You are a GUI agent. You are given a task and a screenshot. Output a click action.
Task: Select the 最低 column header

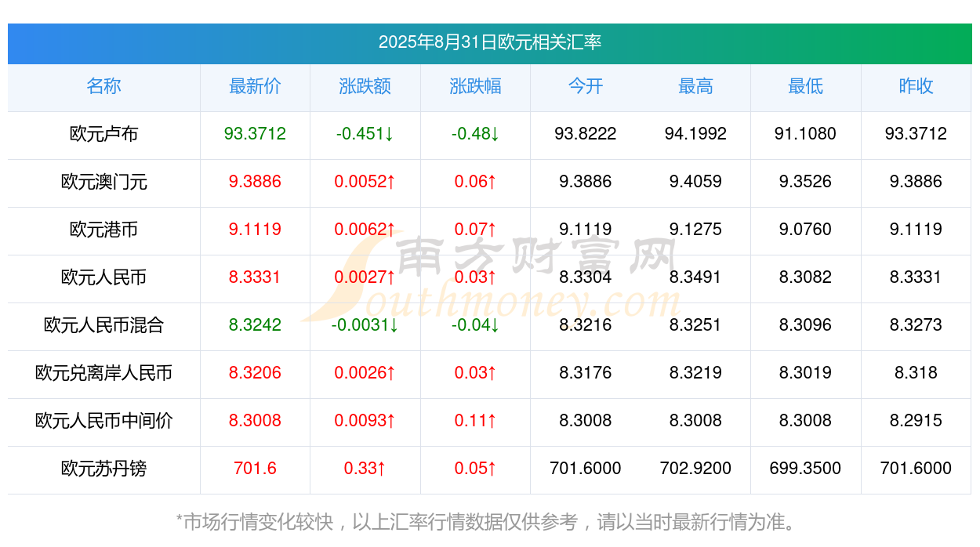click(x=806, y=86)
